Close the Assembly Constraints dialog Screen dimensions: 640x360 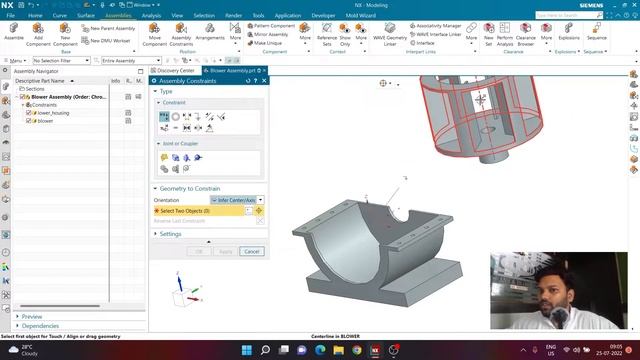coord(264,81)
